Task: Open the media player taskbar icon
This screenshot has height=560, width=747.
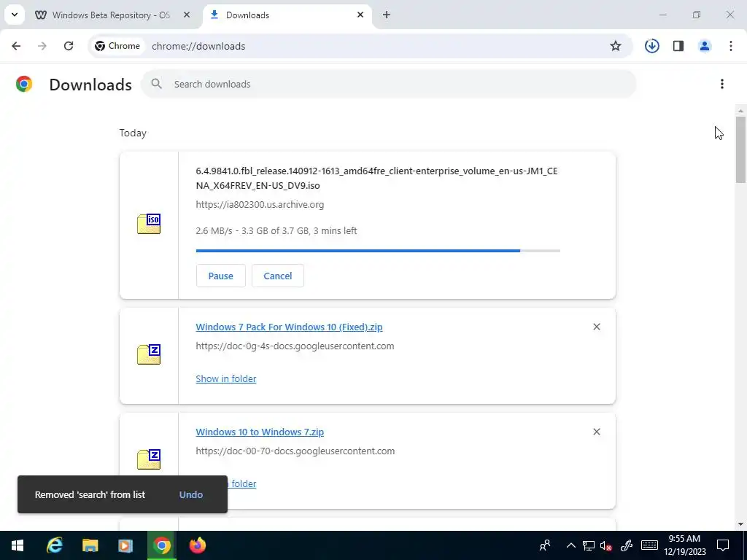Action: coord(125,545)
